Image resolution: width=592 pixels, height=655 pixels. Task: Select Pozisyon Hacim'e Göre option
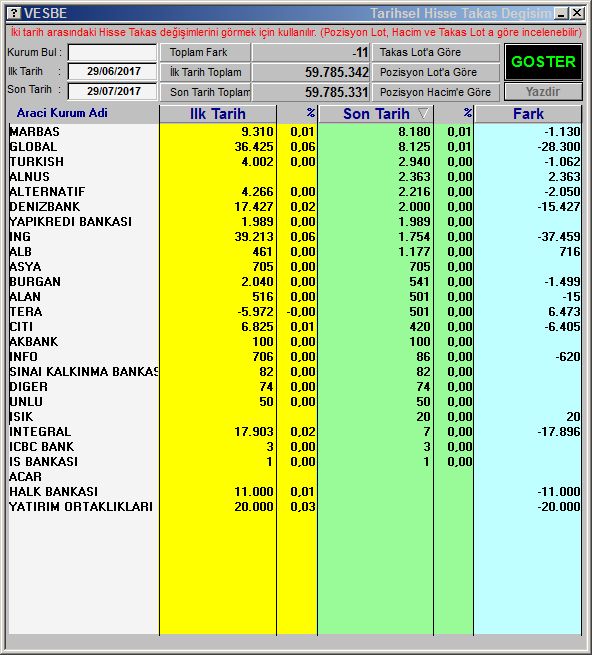coord(436,92)
